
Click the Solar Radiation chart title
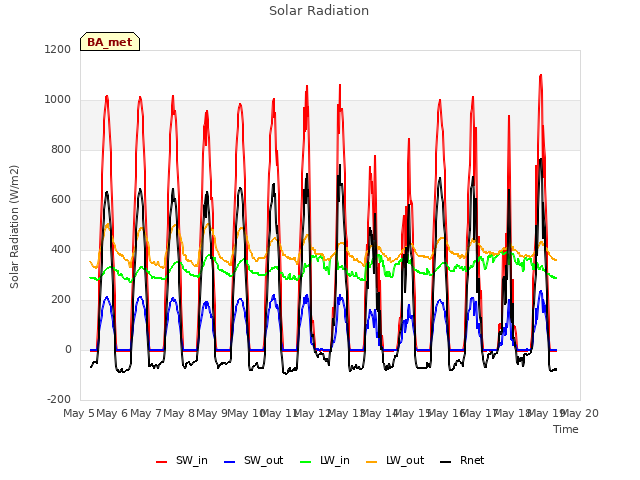(x=319, y=11)
